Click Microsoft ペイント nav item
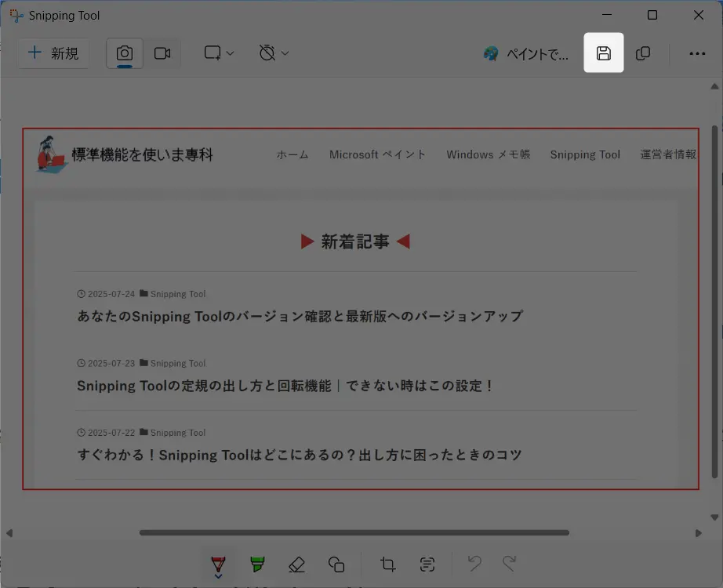Screen dimensions: 723x588 tap(377, 154)
